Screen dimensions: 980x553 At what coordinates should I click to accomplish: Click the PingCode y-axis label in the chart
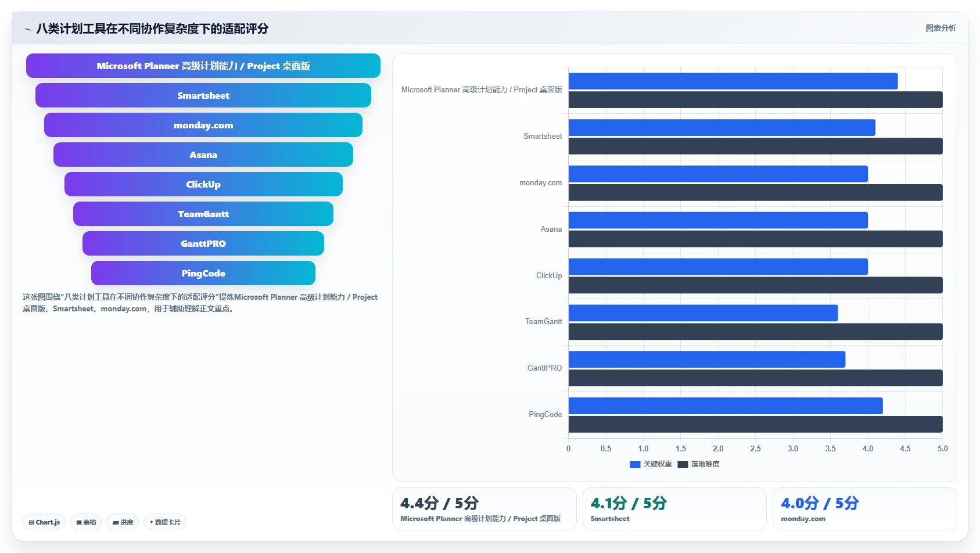(545, 415)
